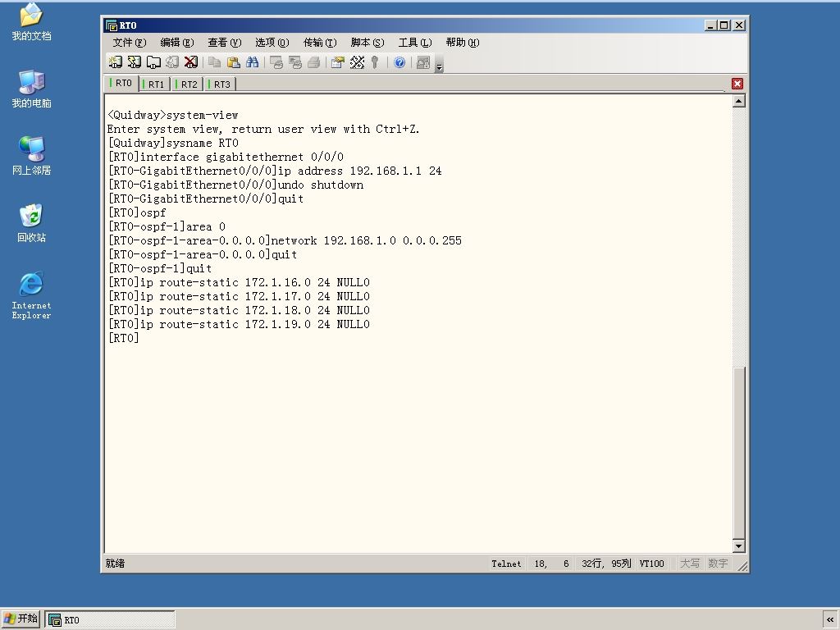Open the 选项(O) menu
Screen dimensions: 840x630
tap(272, 43)
